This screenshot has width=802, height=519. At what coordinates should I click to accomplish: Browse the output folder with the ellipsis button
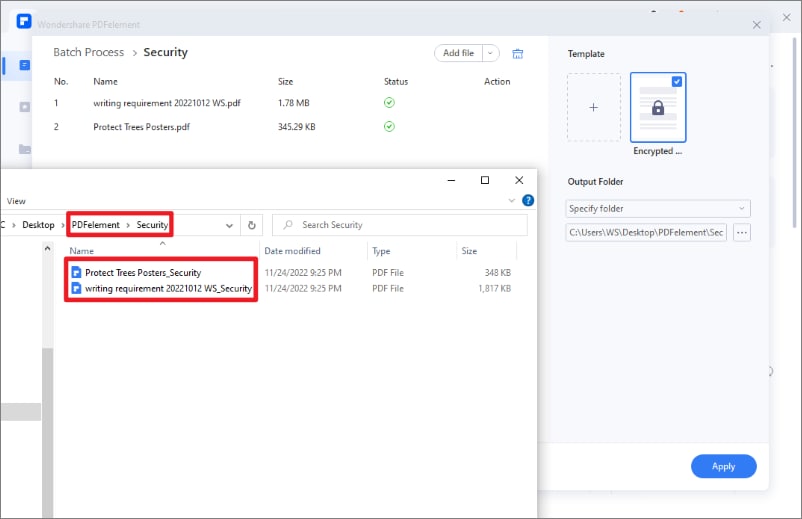pyautogui.click(x=742, y=233)
